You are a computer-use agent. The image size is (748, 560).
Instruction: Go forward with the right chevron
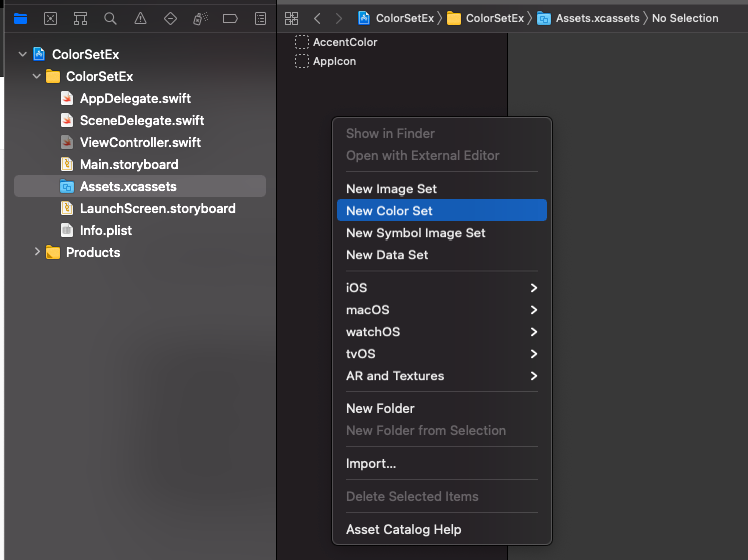[339, 19]
